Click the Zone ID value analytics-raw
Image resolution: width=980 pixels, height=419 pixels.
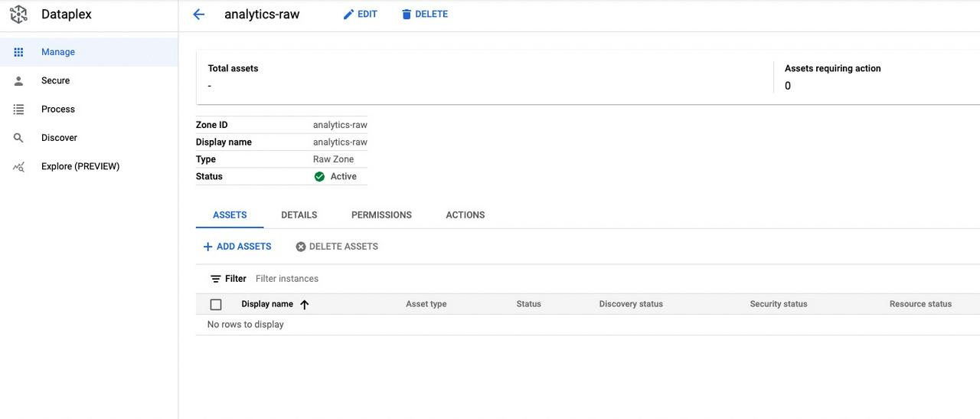340,125
